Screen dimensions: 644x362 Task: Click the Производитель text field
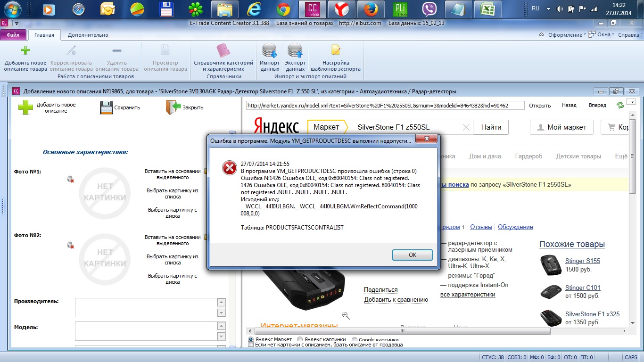point(146,308)
